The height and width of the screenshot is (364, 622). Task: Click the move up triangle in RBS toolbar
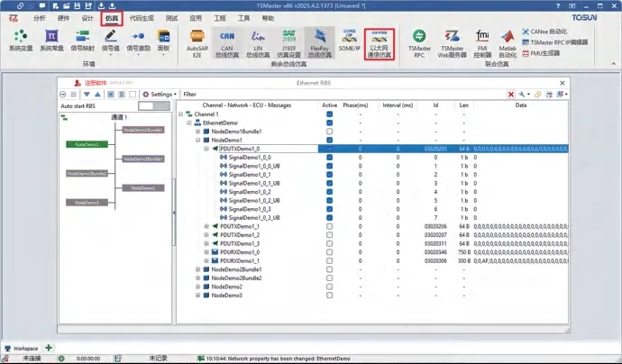point(97,95)
